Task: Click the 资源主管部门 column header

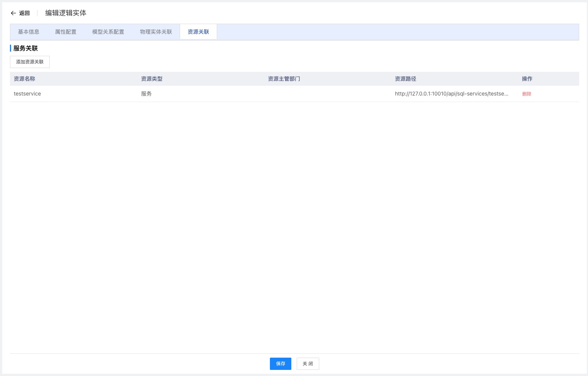Action: [284, 79]
